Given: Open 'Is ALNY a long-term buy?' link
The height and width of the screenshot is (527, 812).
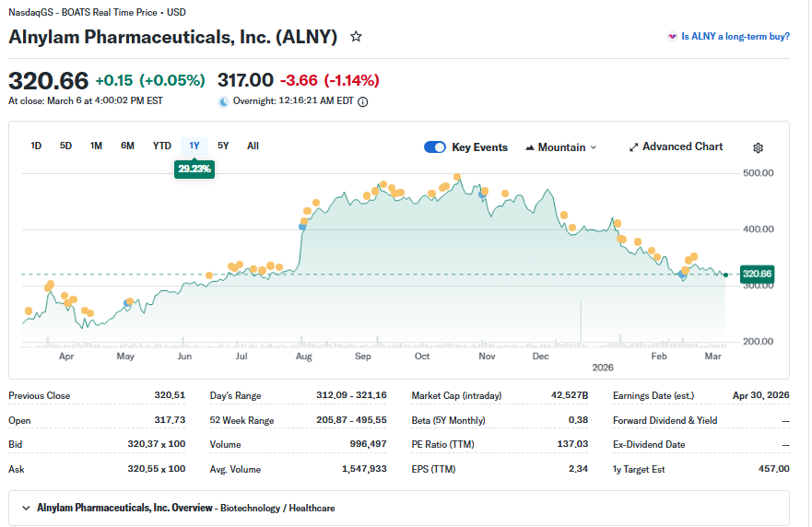Looking at the screenshot, I should [736, 36].
